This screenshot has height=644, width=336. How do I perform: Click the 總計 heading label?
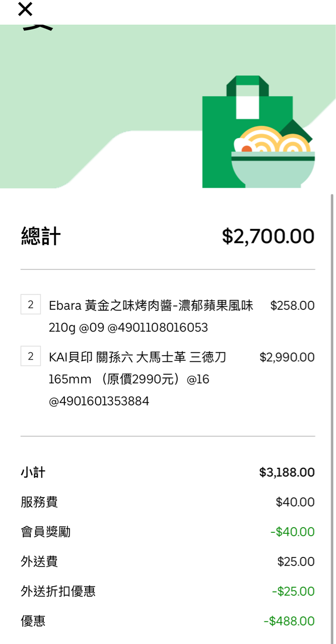pyautogui.click(x=41, y=236)
